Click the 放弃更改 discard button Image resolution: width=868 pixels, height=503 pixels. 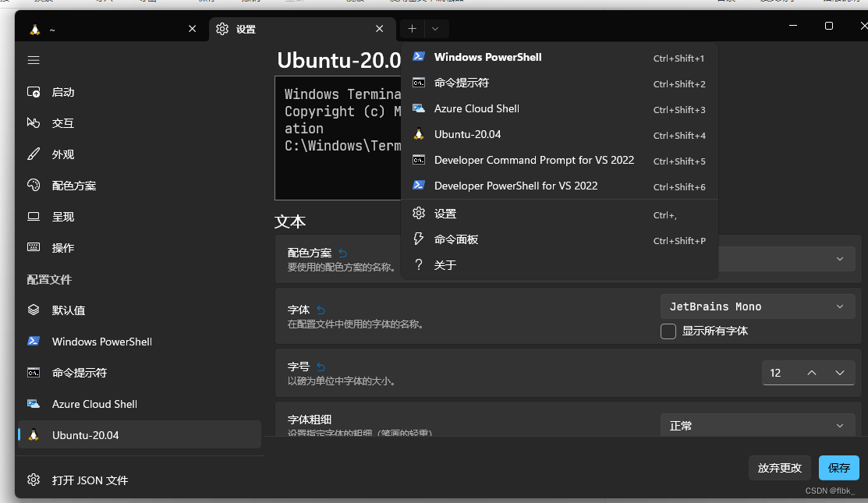pyautogui.click(x=779, y=468)
